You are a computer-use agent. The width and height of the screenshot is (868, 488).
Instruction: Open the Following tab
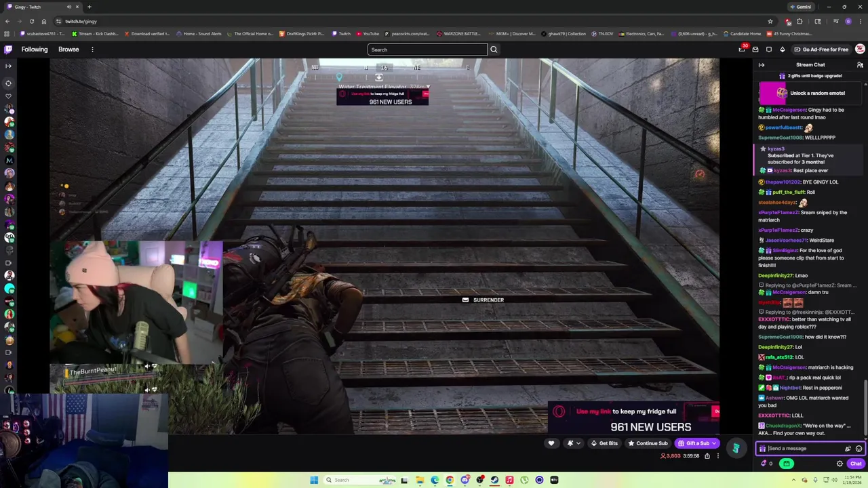pyautogui.click(x=35, y=49)
